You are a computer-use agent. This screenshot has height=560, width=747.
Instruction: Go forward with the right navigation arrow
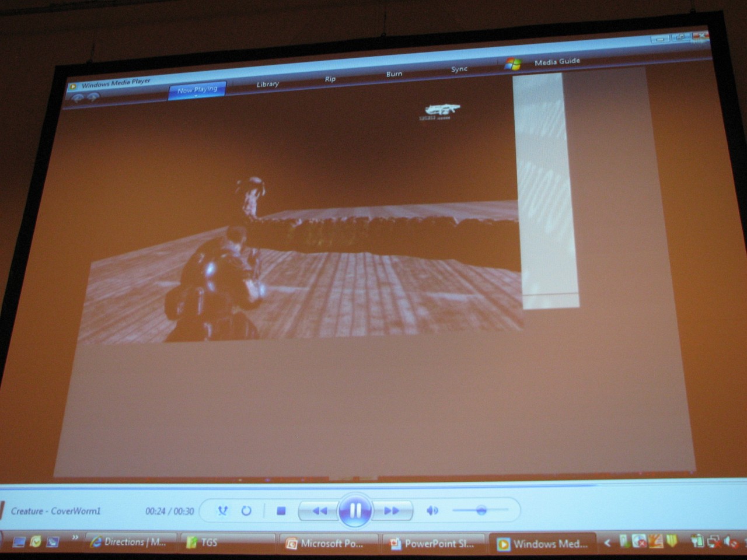(93, 97)
